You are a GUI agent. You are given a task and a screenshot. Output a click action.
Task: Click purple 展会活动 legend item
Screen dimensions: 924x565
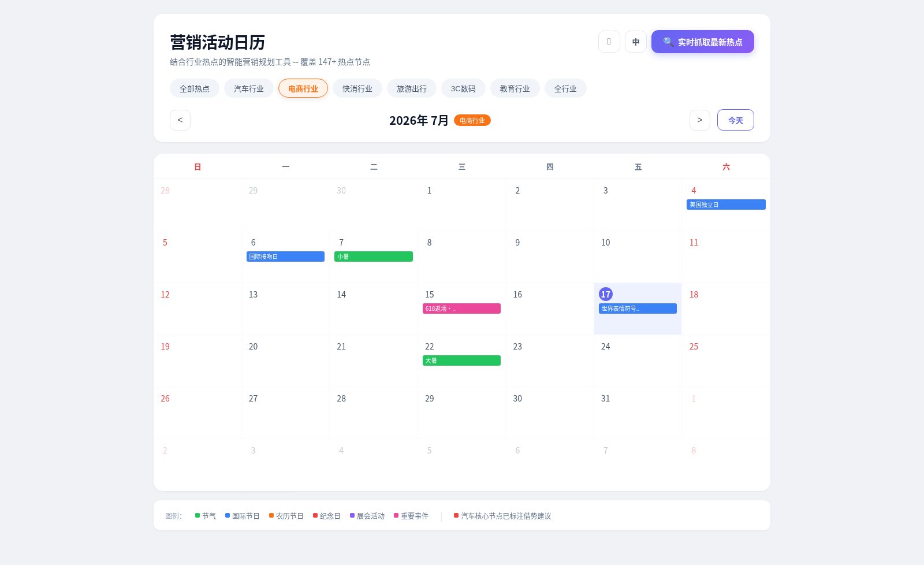(x=367, y=516)
